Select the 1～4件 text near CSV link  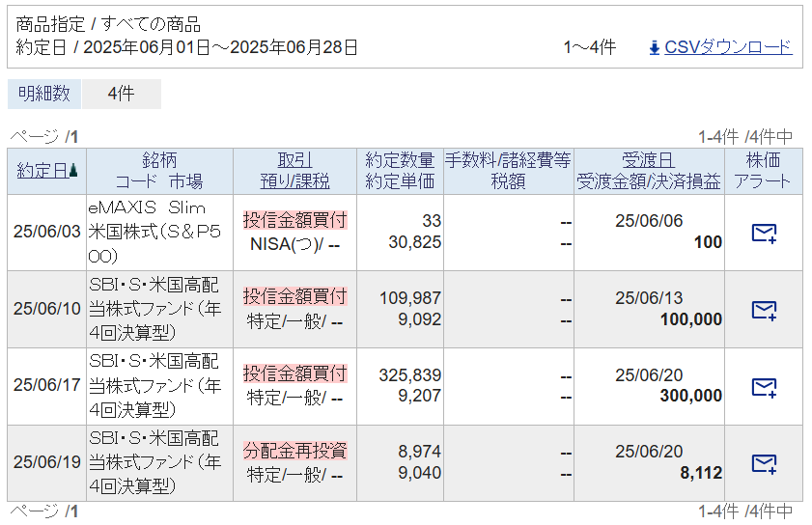coord(590,47)
